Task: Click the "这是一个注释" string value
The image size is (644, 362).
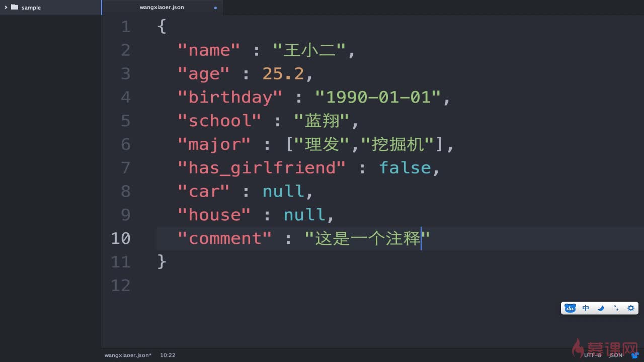Action: coord(367,238)
